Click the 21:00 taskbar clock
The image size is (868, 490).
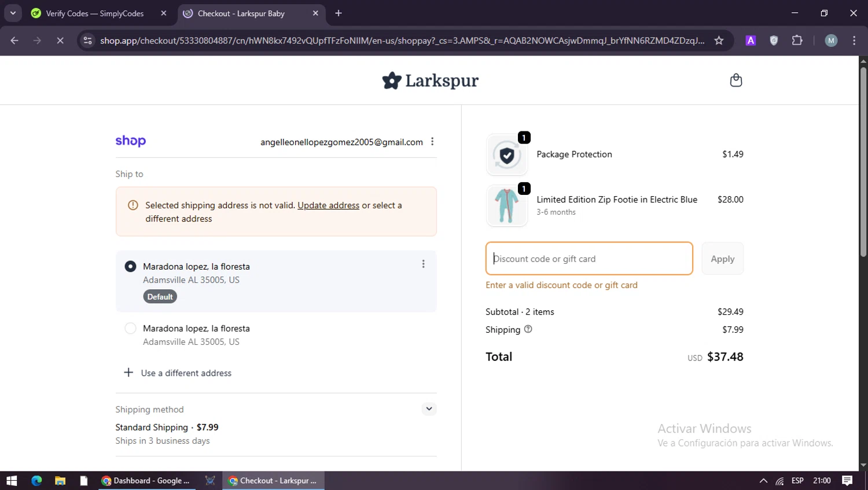[822, 481]
